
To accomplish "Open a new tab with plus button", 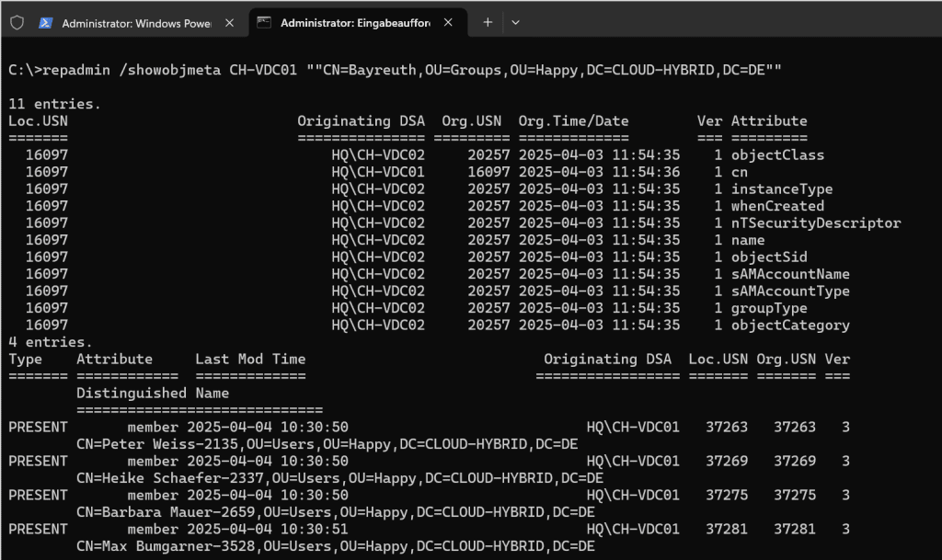I will click(488, 23).
